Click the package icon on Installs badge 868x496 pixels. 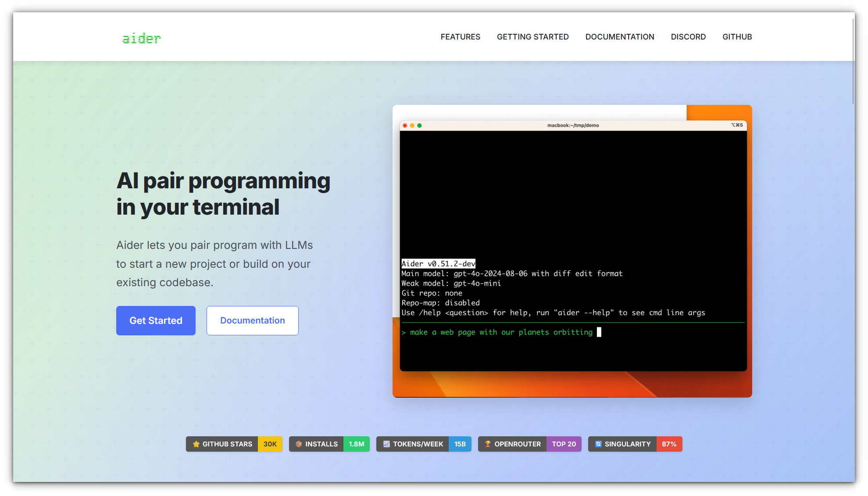pyautogui.click(x=299, y=444)
